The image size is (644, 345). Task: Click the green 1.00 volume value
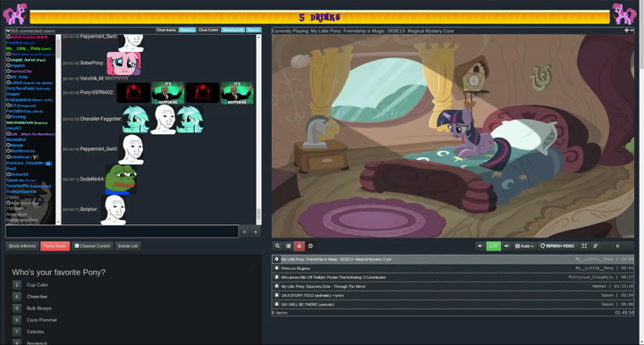pyautogui.click(x=493, y=246)
